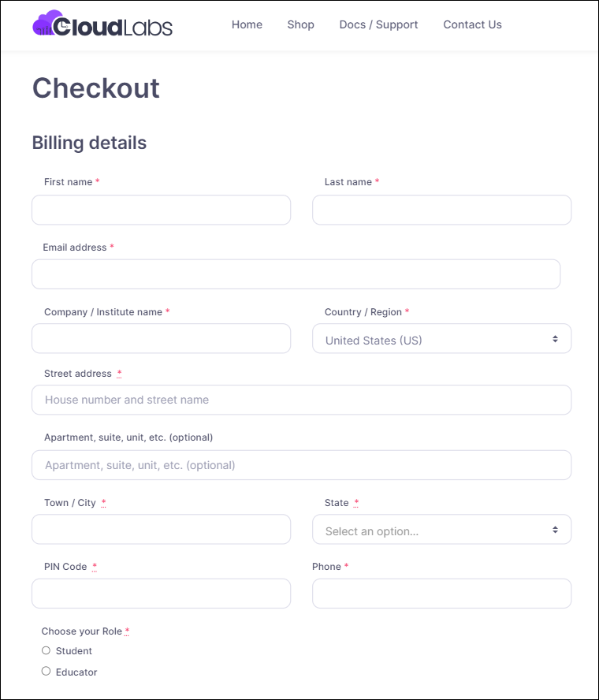Go to the Shop page
The image size is (599, 700).
click(x=300, y=24)
